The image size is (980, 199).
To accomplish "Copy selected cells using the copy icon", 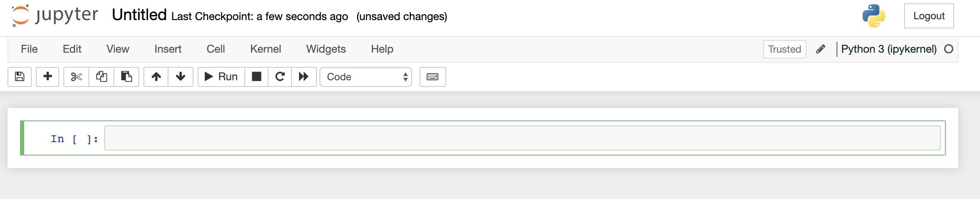I will click(101, 77).
